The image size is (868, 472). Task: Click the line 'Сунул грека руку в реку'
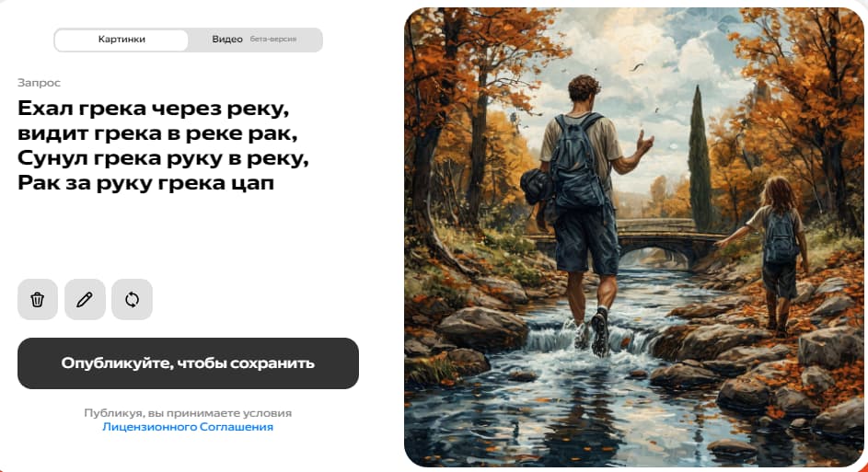163,157
